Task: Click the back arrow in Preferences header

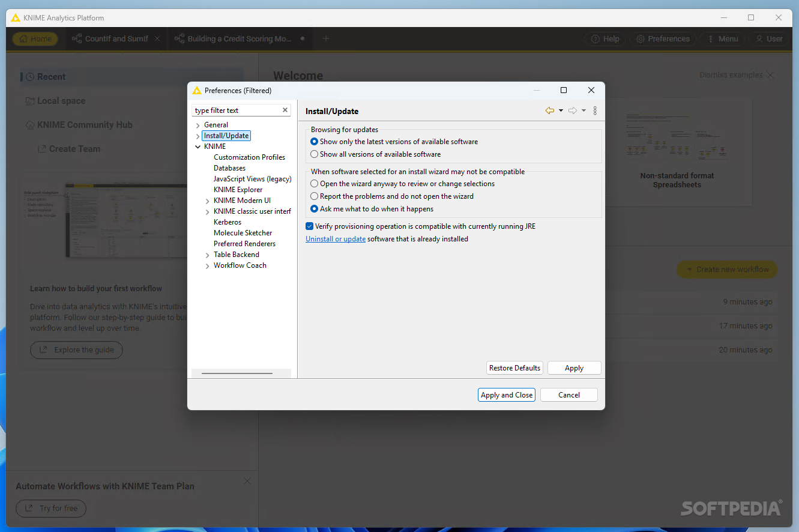Action: tap(549, 110)
